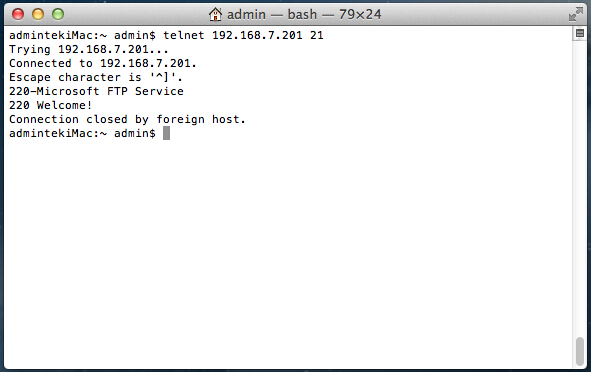The height and width of the screenshot is (372, 591).
Task: Click the 'Connection closed by foreign host.' line
Action: pyautogui.click(x=127, y=119)
